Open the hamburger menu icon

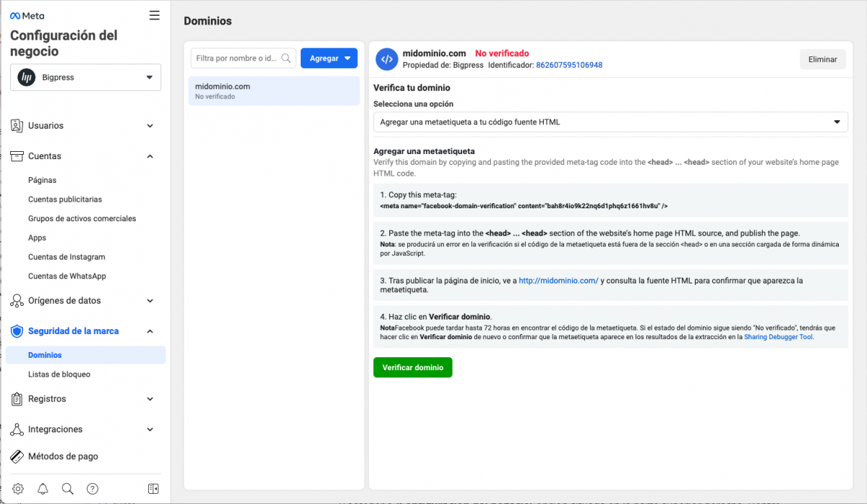click(x=154, y=15)
